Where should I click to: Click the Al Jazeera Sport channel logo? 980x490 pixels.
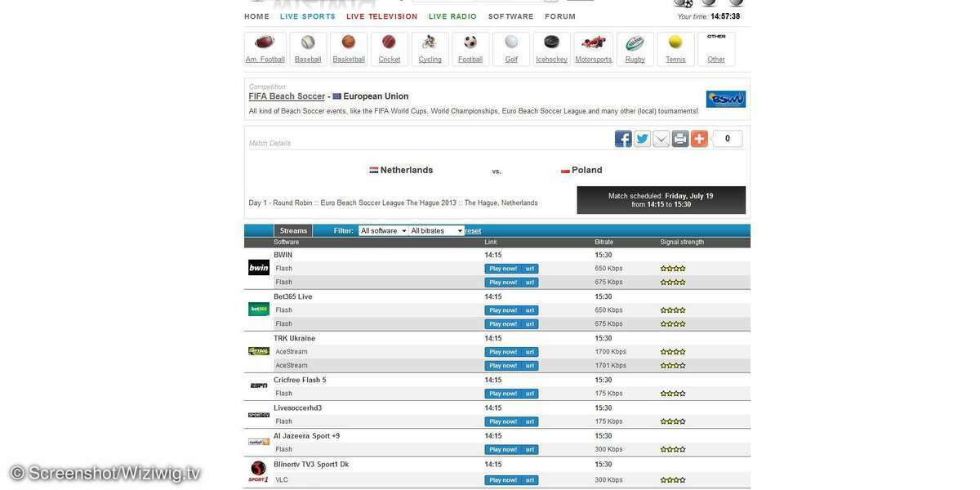pos(259,442)
